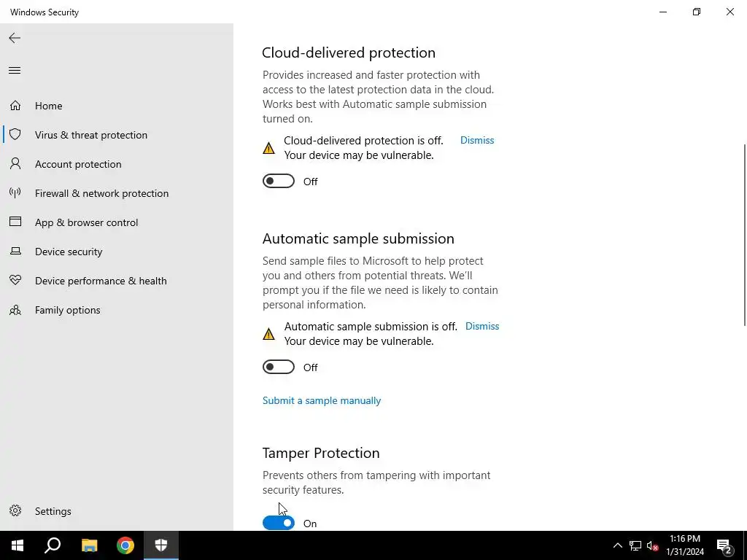
Task: Click the Account protection person icon
Action: [x=15, y=164]
